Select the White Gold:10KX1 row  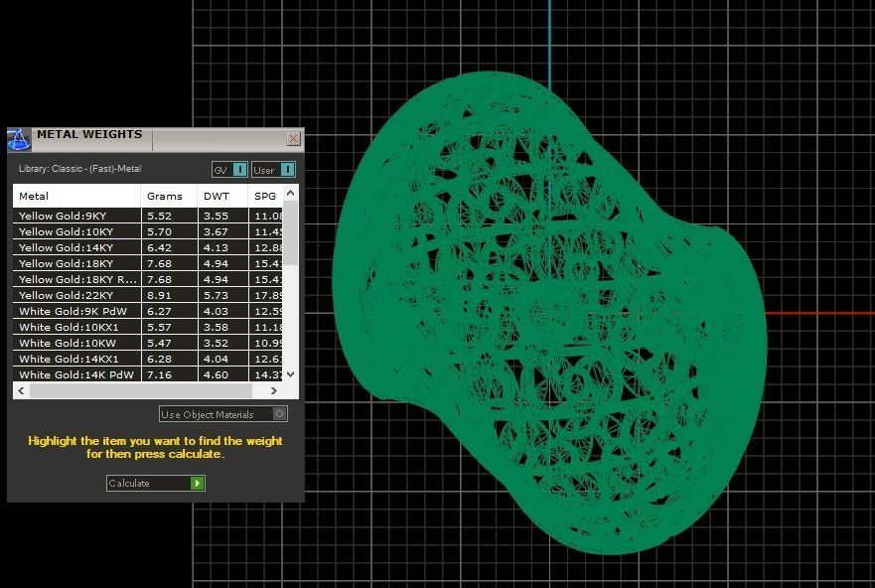[x=147, y=327]
